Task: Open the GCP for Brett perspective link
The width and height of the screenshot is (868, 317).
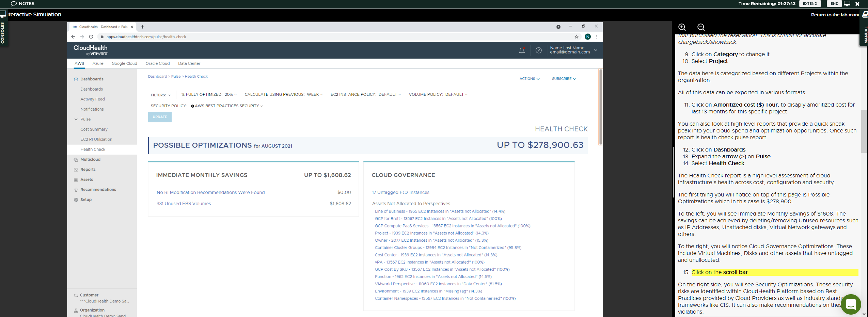Action: tap(438, 219)
